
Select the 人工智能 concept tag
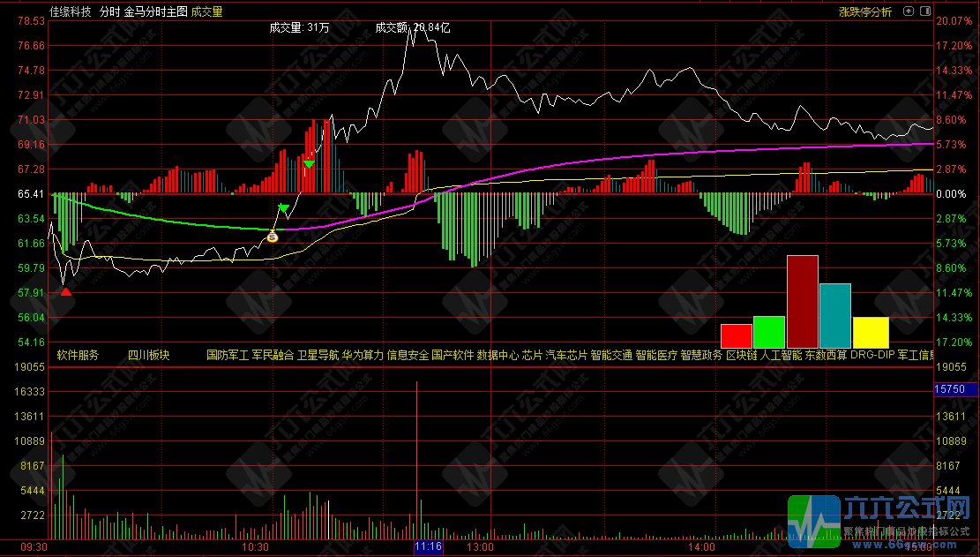781,356
